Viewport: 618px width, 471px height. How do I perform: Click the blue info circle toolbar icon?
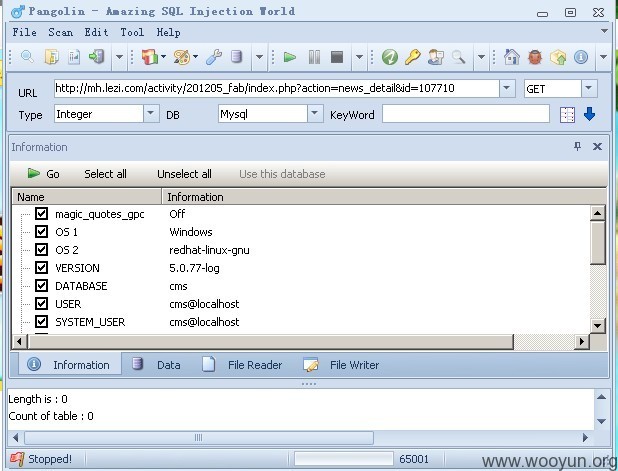(x=581, y=57)
